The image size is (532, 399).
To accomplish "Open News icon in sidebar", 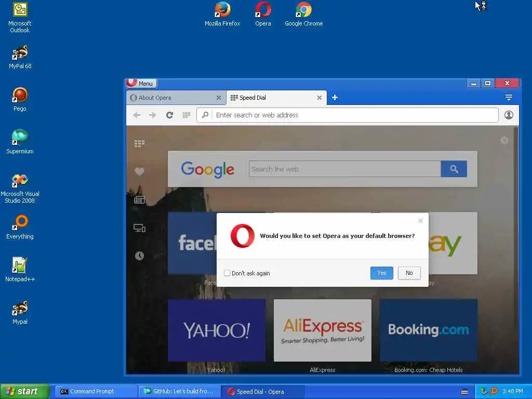I will (139, 200).
